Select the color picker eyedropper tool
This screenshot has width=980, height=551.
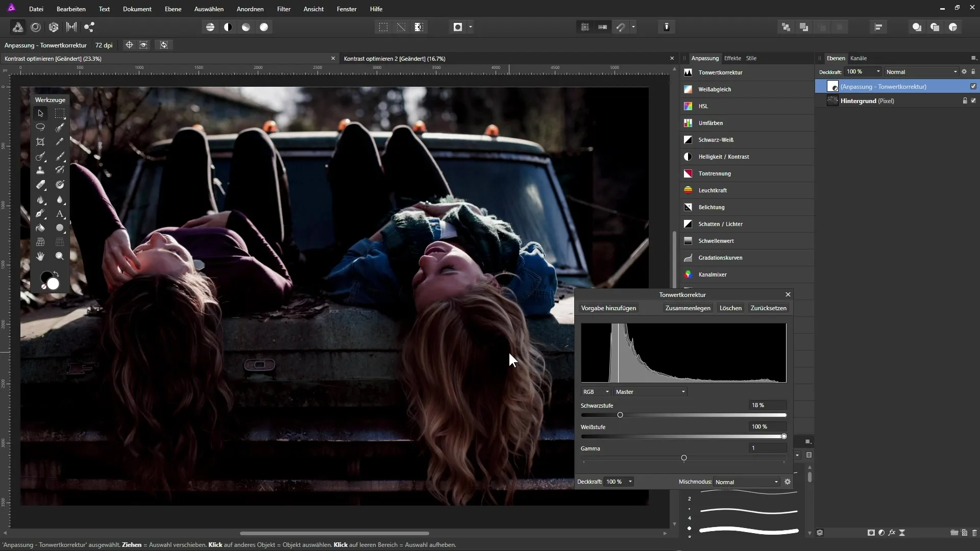pyautogui.click(x=60, y=142)
